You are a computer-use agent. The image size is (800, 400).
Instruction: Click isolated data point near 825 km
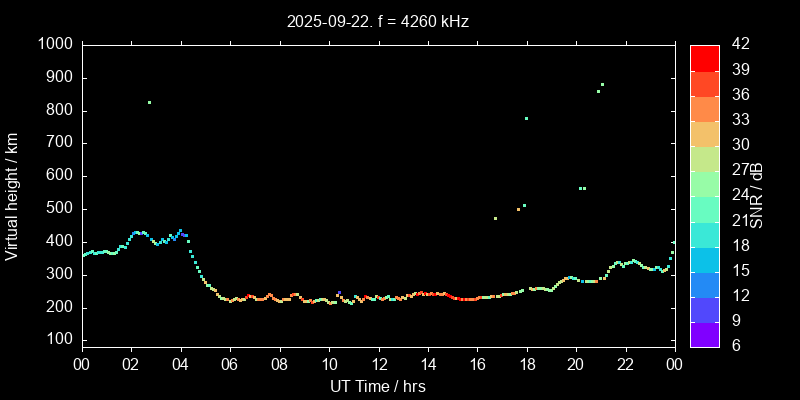click(x=149, y=102)
